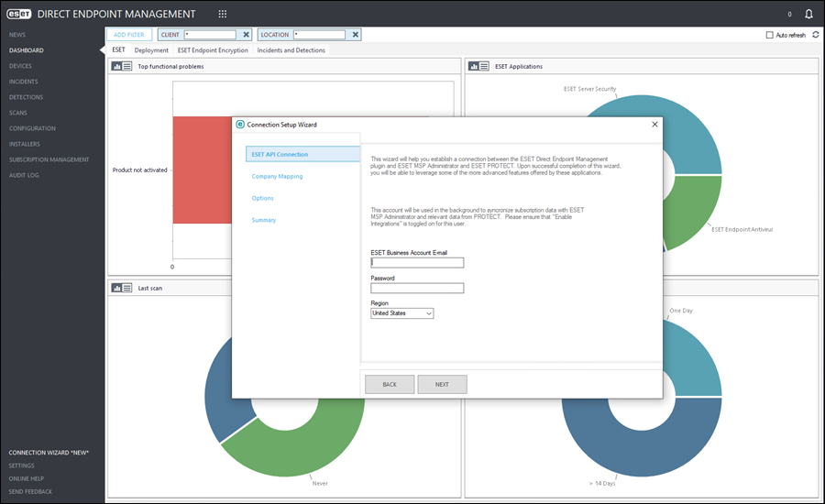The image size is (825, 504).
Task: Switch to the ESET dashboard tab
Action: coord(118,50)
